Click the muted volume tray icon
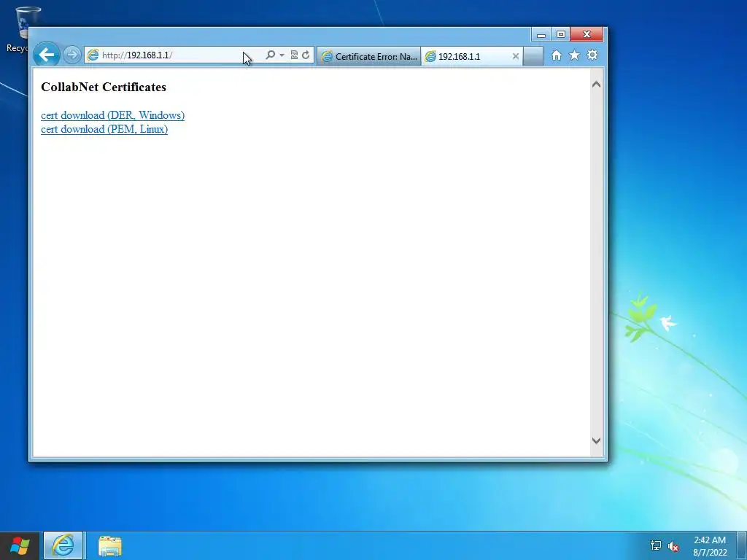 click(673, 546)
